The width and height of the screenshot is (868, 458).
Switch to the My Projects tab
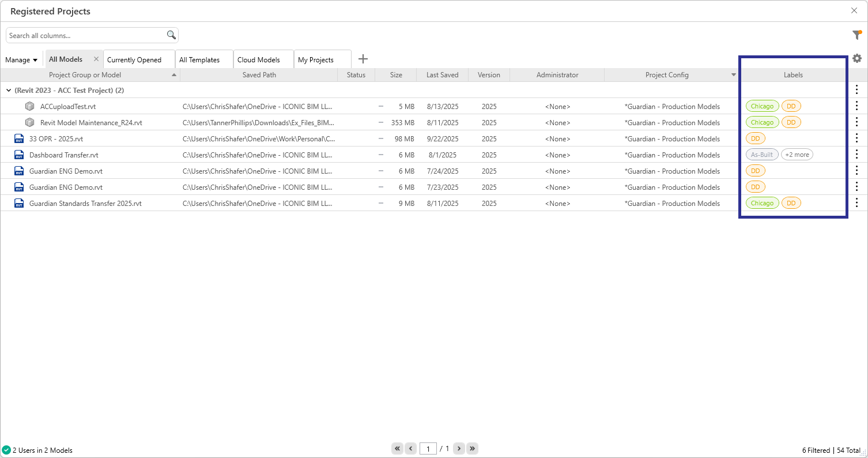pos(317,59)
